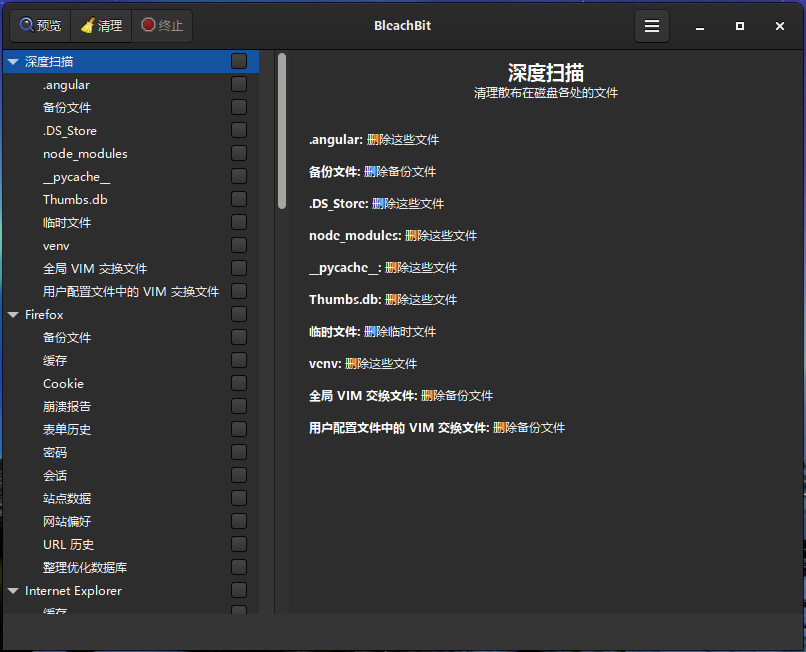Viewport: 806px width, 652px height.
Task: Select the 网站偏好 tree item
Action: click(67, 521)
